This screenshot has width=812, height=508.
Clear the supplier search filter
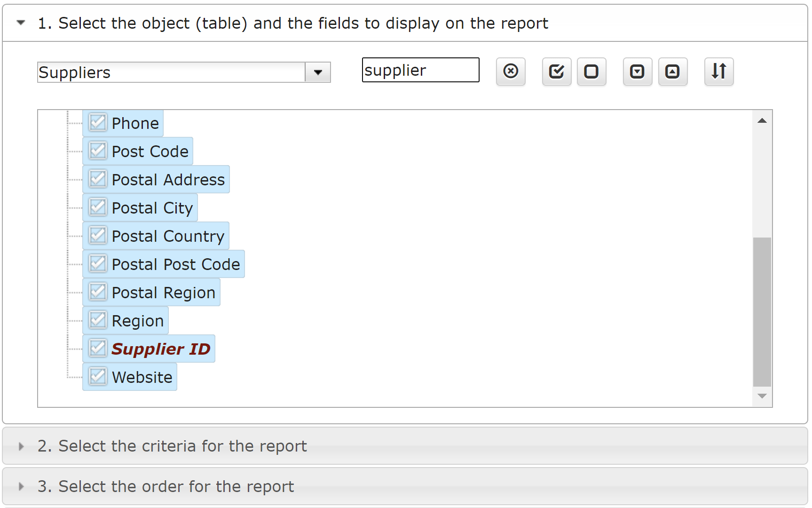(x=511, y=71)
